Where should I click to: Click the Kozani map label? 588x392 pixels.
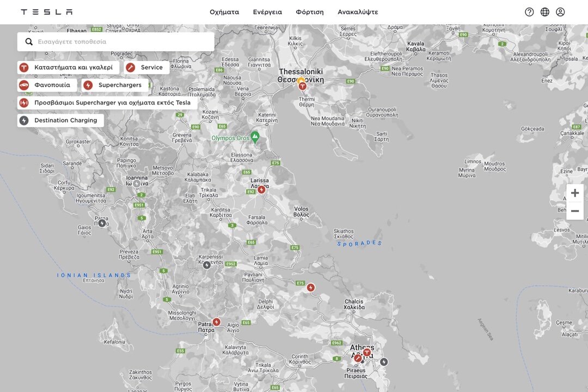point(210,114)
